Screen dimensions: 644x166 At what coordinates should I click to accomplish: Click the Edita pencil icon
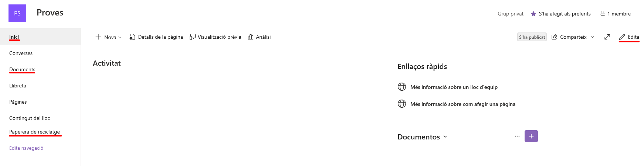click(622, 37)
